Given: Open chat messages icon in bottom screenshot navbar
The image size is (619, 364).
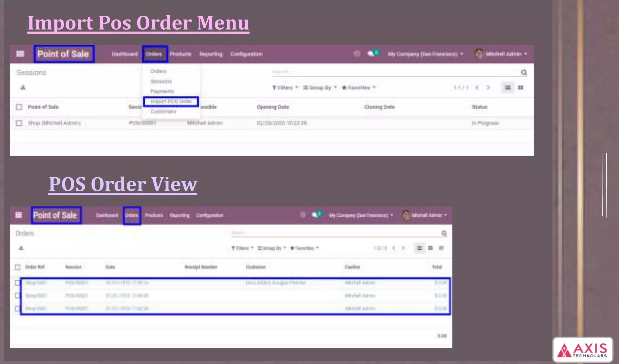Looking at the screenshot, I should click(316, 215).
